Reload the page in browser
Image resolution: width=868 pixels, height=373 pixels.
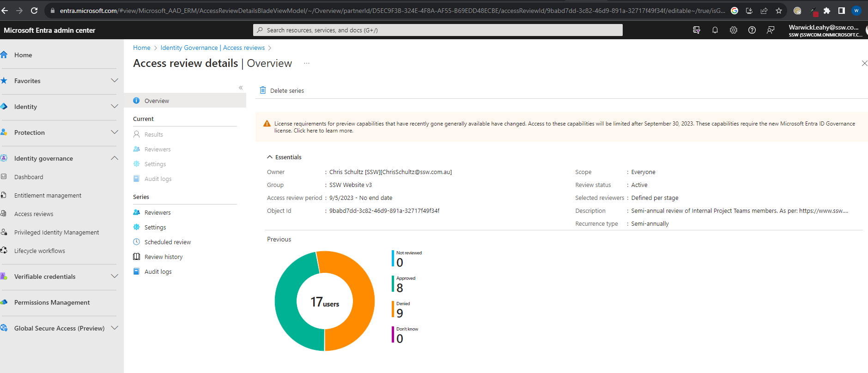34,11
